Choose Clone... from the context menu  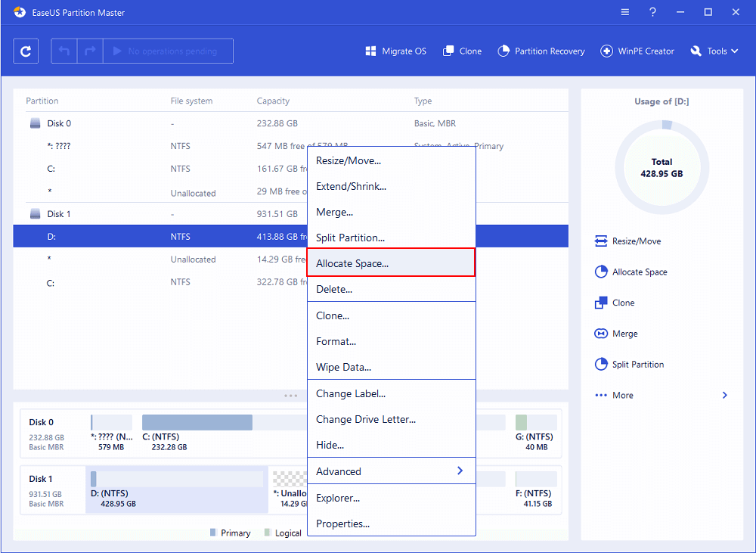tap(392, 315)
